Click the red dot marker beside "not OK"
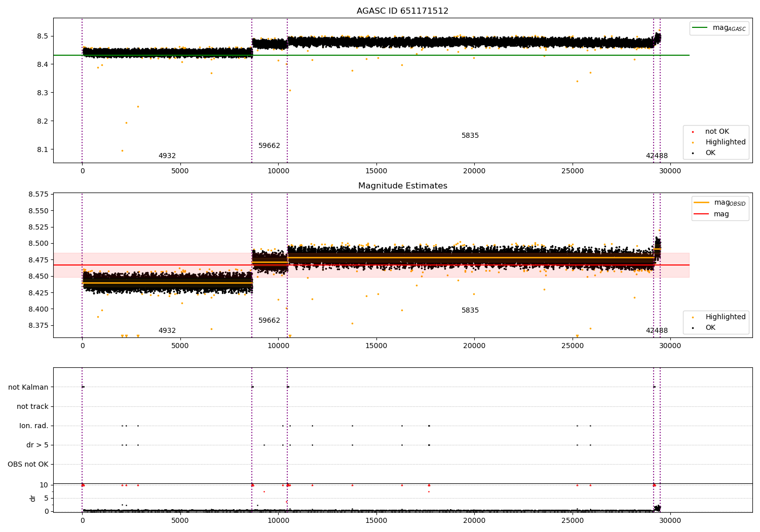Image resolution: width=760 pixels, height=532 pixels. point(693,132)
